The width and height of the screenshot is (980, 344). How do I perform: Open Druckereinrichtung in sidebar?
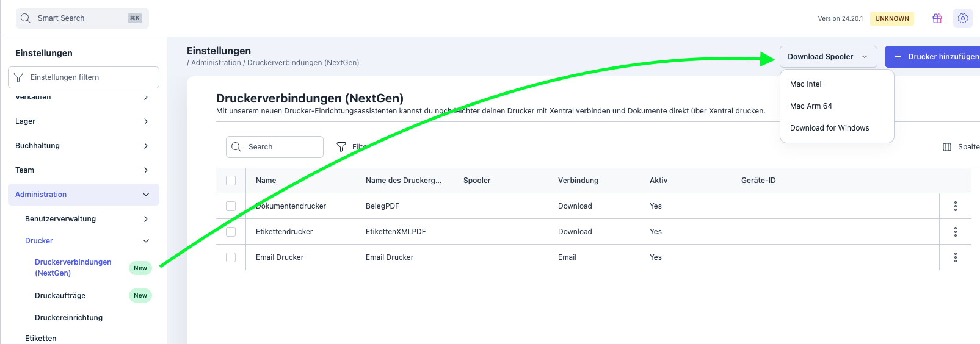click(x=68, y=318)
